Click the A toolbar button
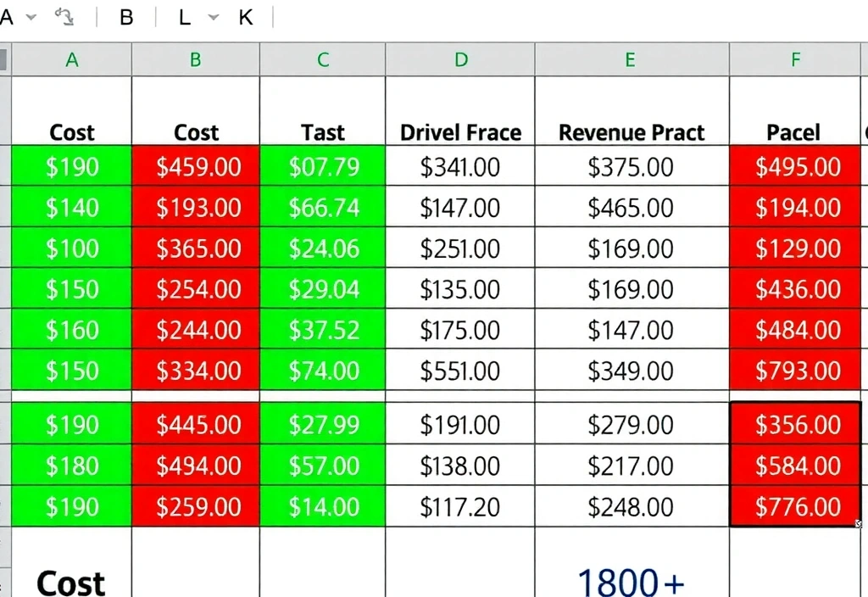This screenshot has width=868, height=597. [x=7, y=17]
